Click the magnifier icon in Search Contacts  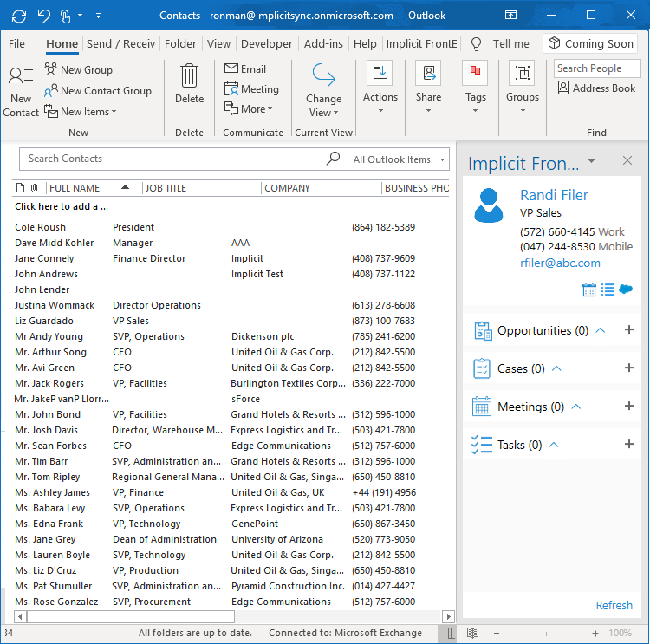pos(333,159)
